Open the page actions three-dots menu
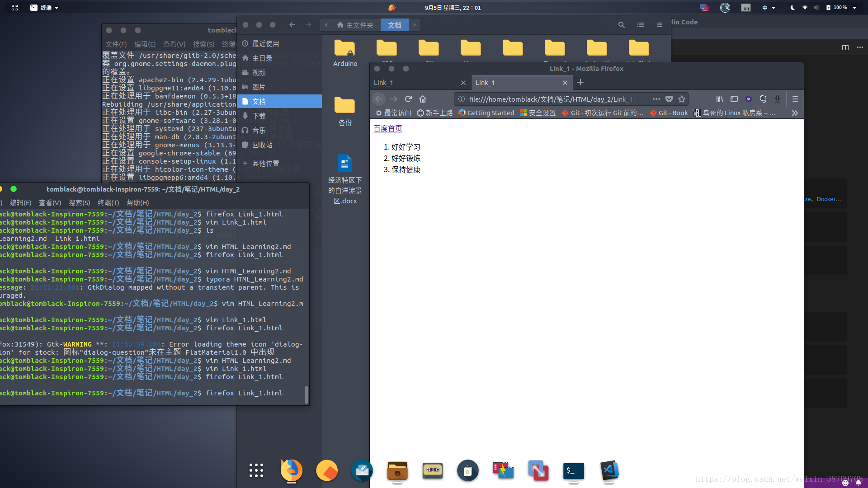The image size is (868, 488). (x=656, y=99)
